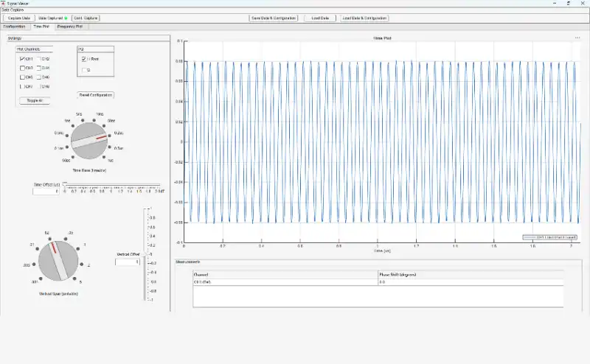Click the plot legend for CH1

pyautogui.click(x=549, y=237)
